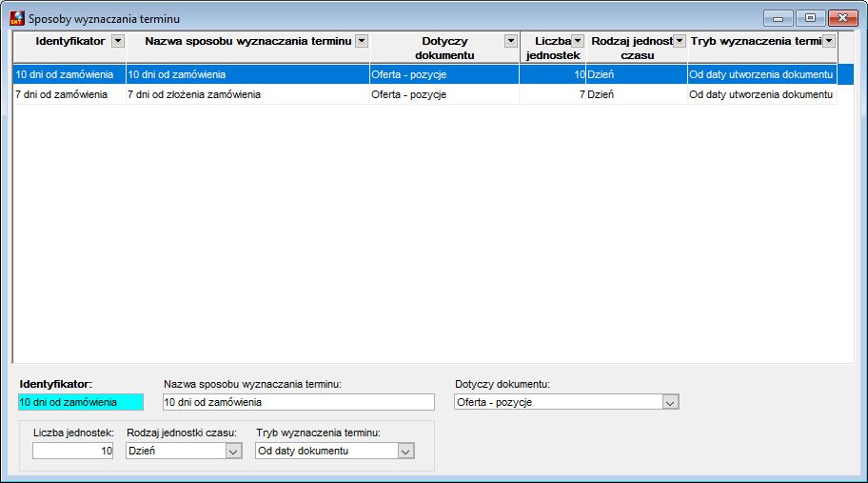Select the '7 dni od złożenia zamówienia' name cell

coord(248,94)
